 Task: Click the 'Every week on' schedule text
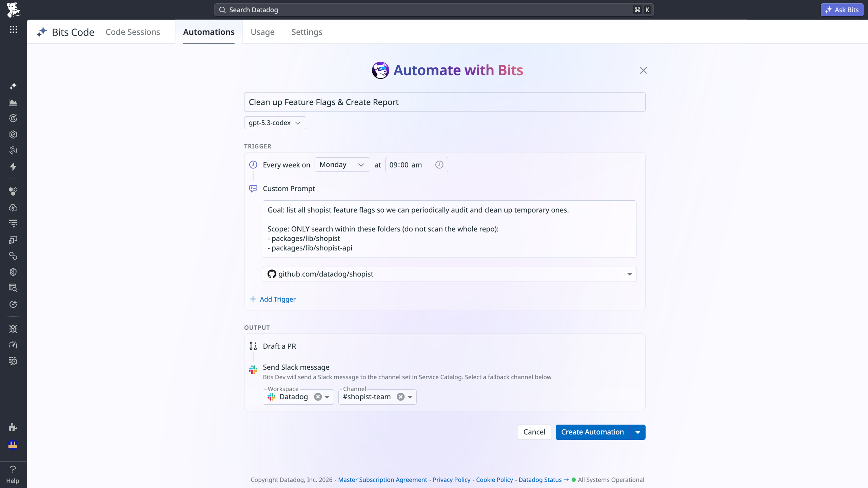click(287, 165)
